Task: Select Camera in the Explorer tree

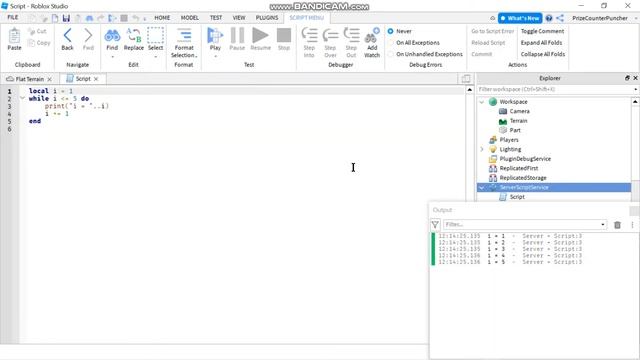Action: 519,111
